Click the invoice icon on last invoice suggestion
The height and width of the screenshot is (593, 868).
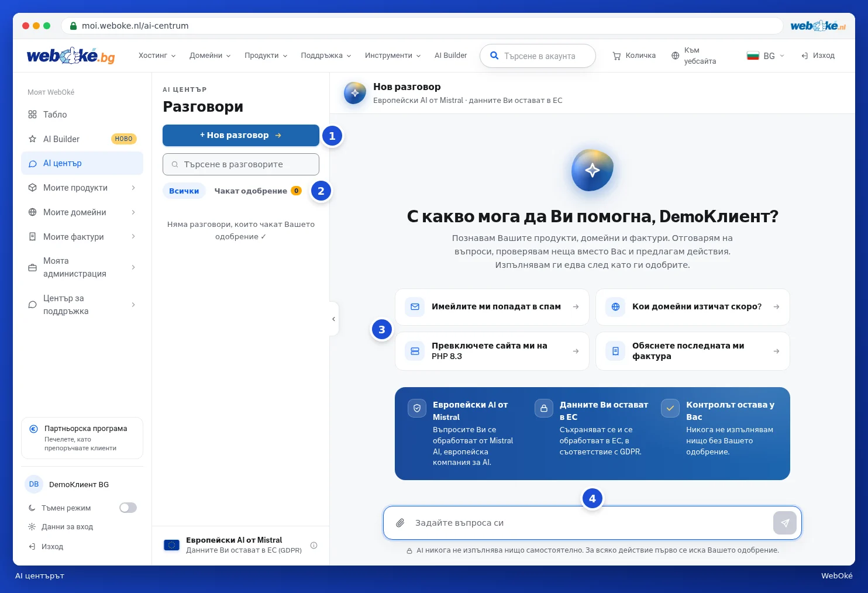point(615,351)
